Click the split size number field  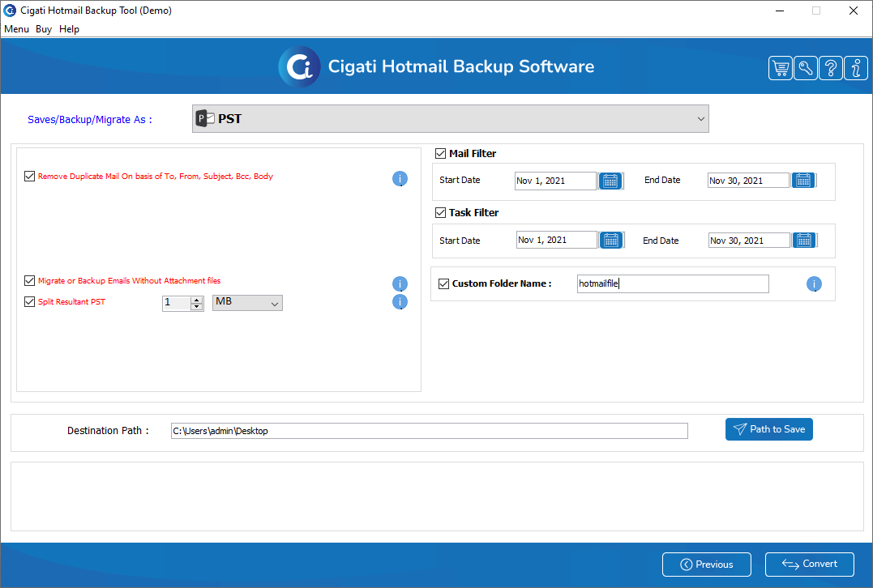(177, 303)
